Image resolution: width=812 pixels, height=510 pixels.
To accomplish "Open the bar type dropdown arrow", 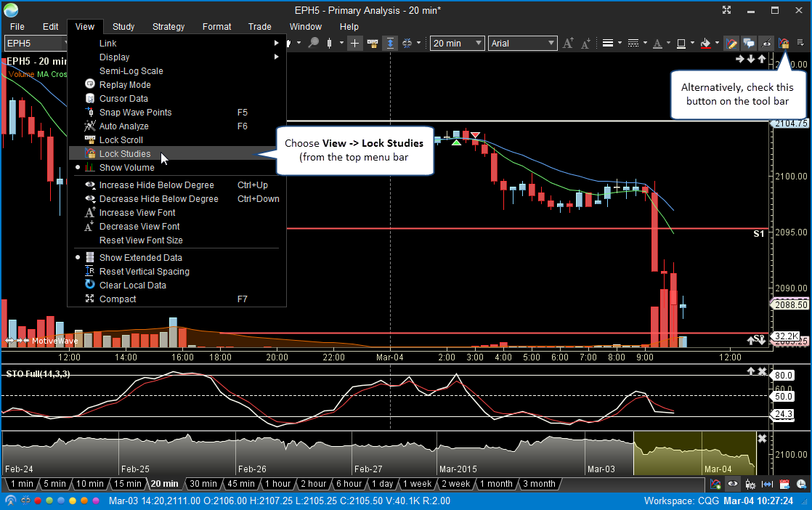I will pos(341,43).
